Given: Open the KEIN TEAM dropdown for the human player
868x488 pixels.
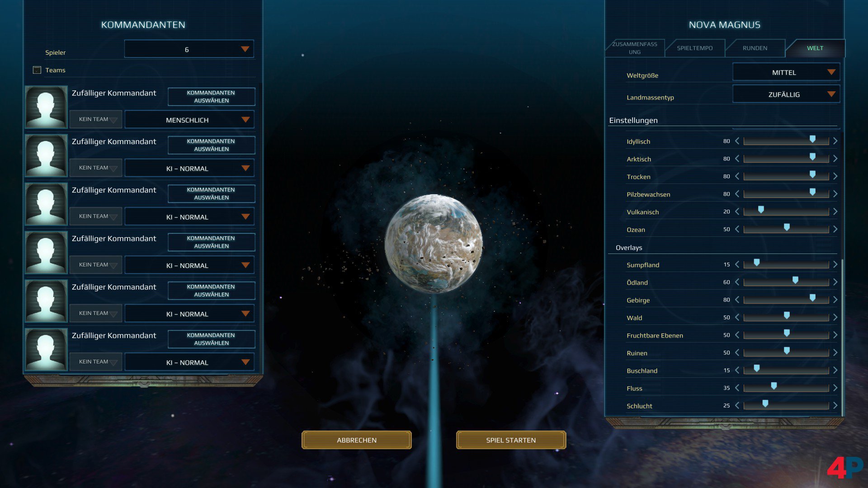Looking at the screenshot, I should pos(95,119).
